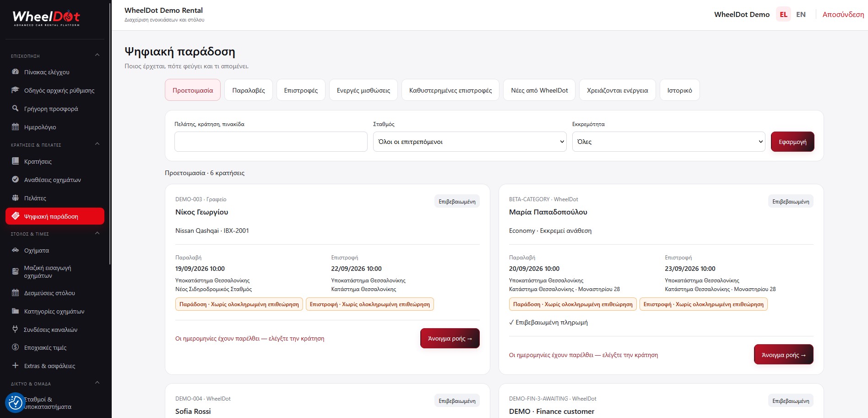Click the Συνδέσεις καναλιών plug icon
868x418 pixels.
coord(15,329)
